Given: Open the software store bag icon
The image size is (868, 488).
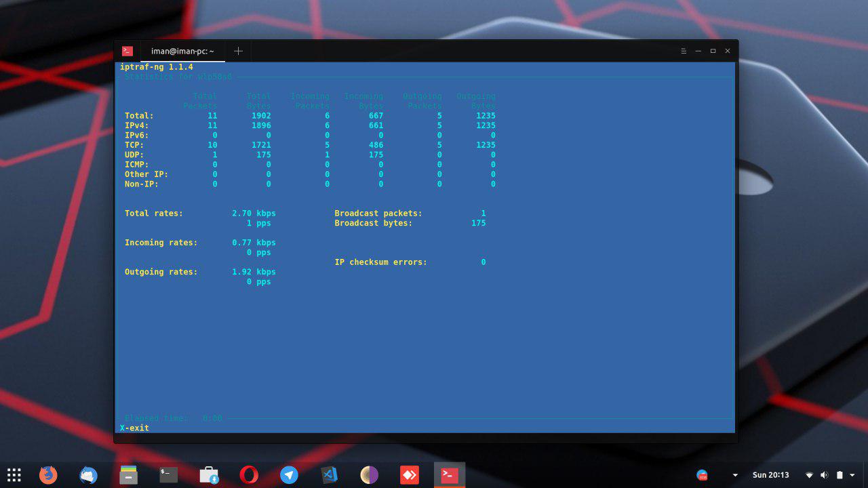Looking at the screenshot, I should 209,475.
